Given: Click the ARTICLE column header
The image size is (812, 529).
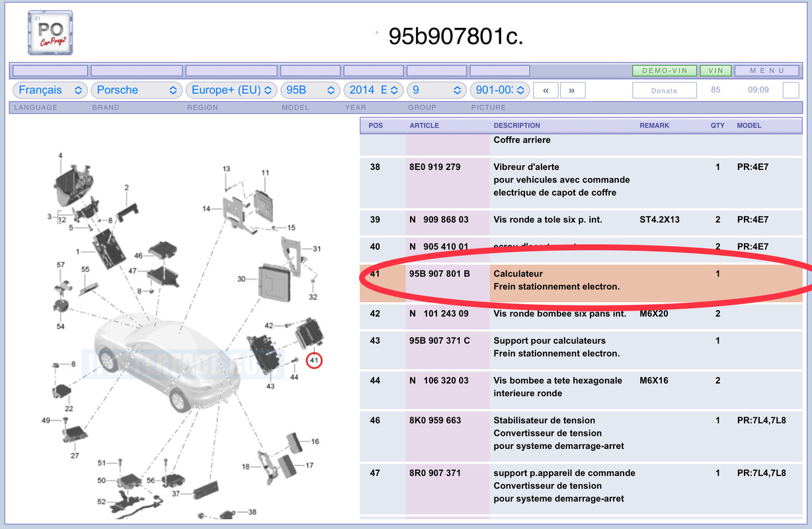Looking at the screenshot, I should [425, 126].
